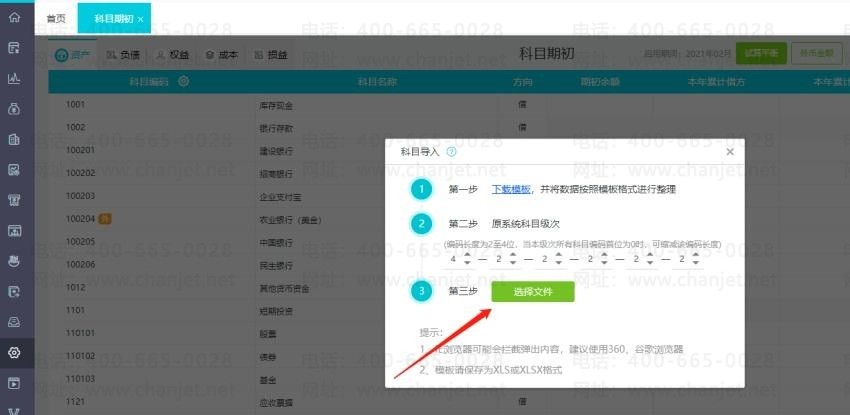Switch to the 权益 category tab
The image size is (850, 415).
pos(174,55)
